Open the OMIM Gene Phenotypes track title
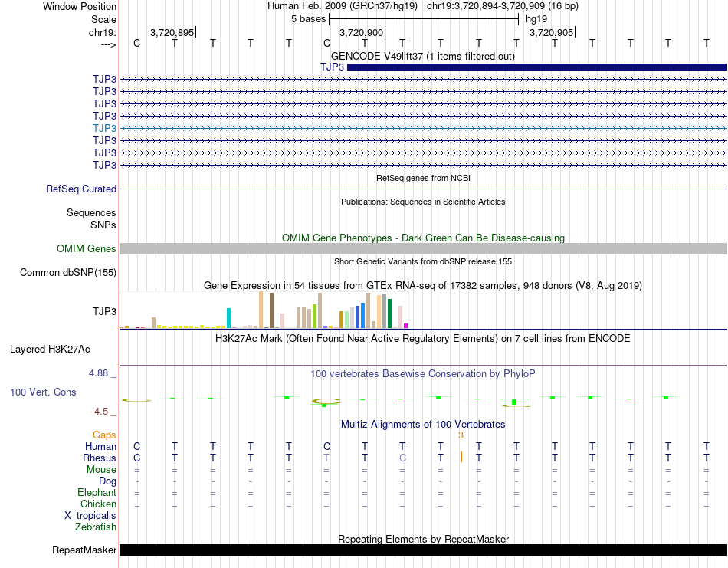The width and height of the screenshot is (728, 568). [x=423, y=238]
